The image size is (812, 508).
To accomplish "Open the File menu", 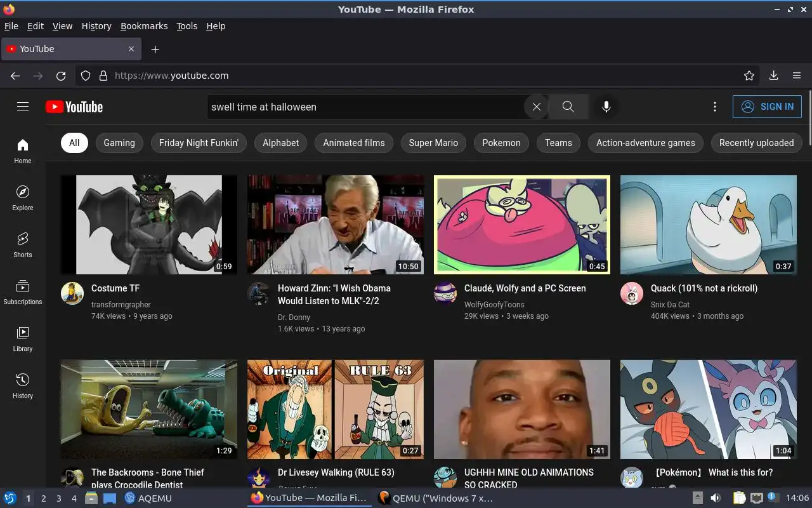I will pos(11,26).
